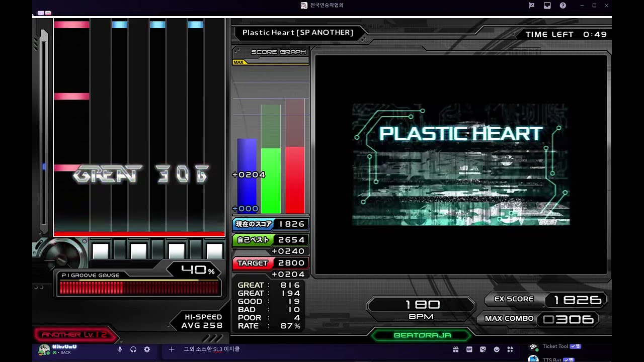Click the Plastic Heart [SP ANOTHER] song title
Viewport: 644px width, 362px height.
pos(298,33)
